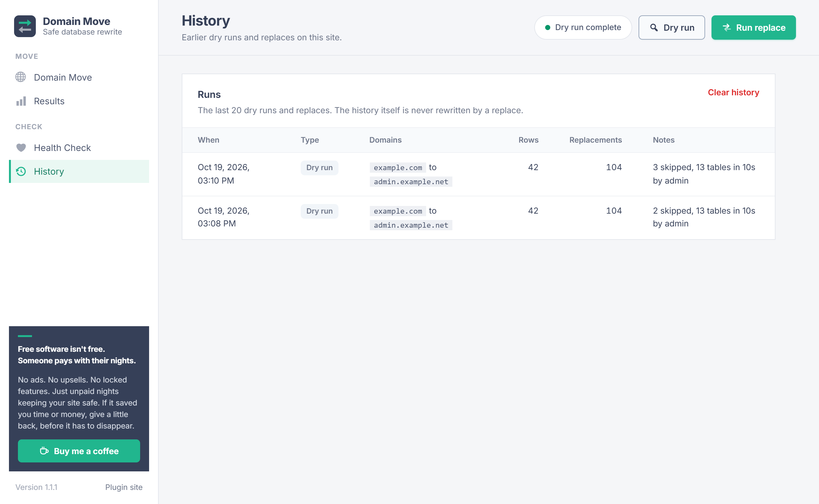This screenshot has height=504, width=819.
Task: Go to Health Check in sidebar
Action: tap(79, 148)
